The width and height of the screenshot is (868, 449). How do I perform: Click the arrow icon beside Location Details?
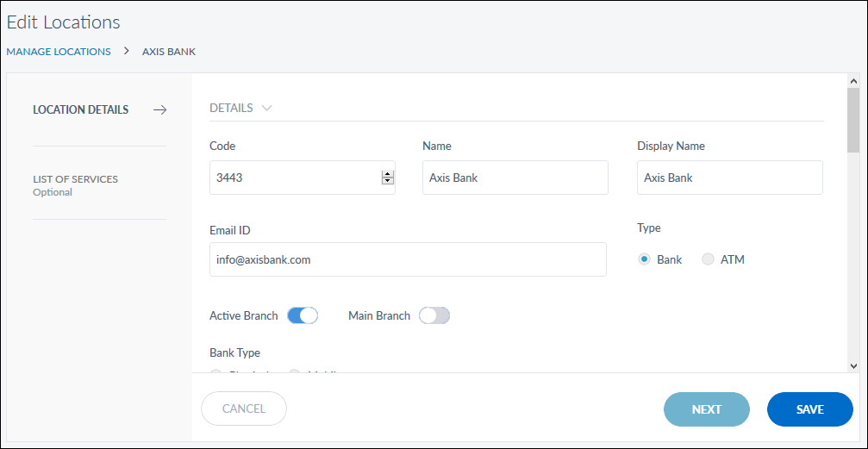159,109
